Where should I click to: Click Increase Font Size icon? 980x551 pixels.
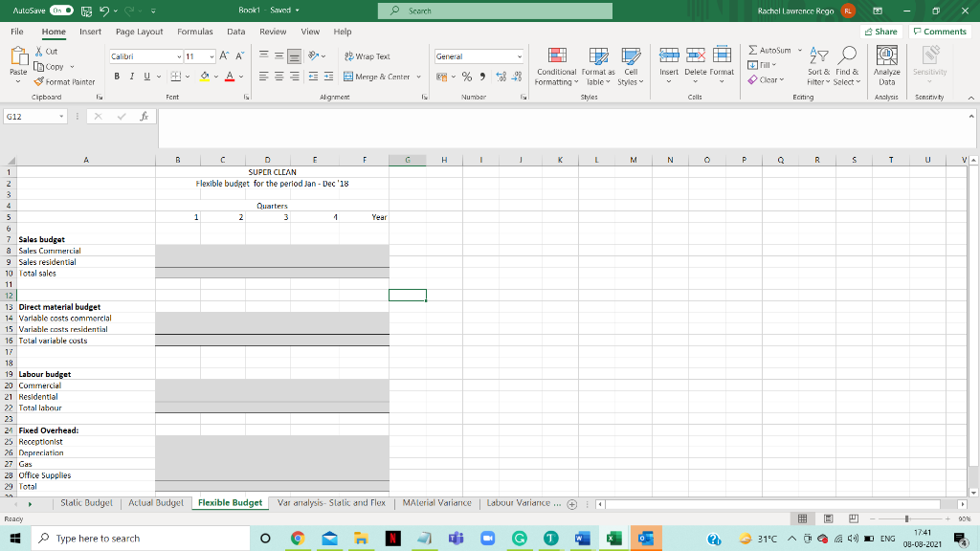224,56
